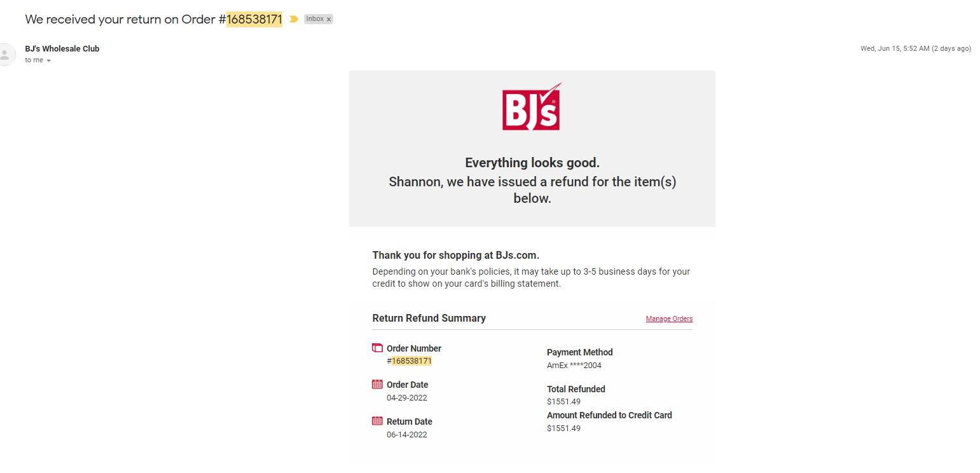Screen dimensions: 980x473
Task: Click the email timestamp Wed, Jun 15
Action: tap(916, 48)
